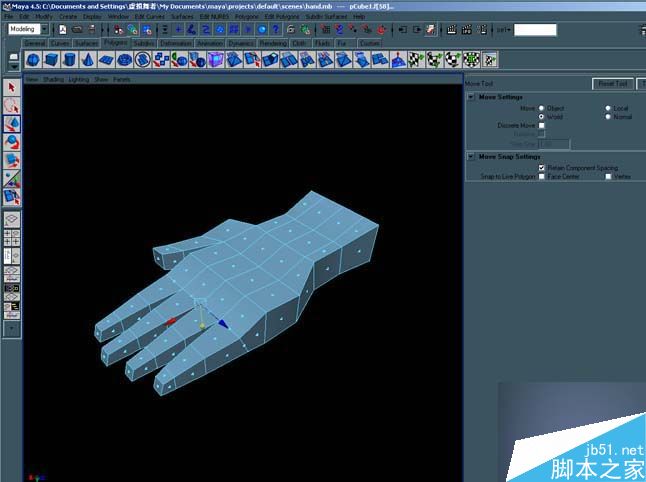Click the new scene document icon

point(63,29)
